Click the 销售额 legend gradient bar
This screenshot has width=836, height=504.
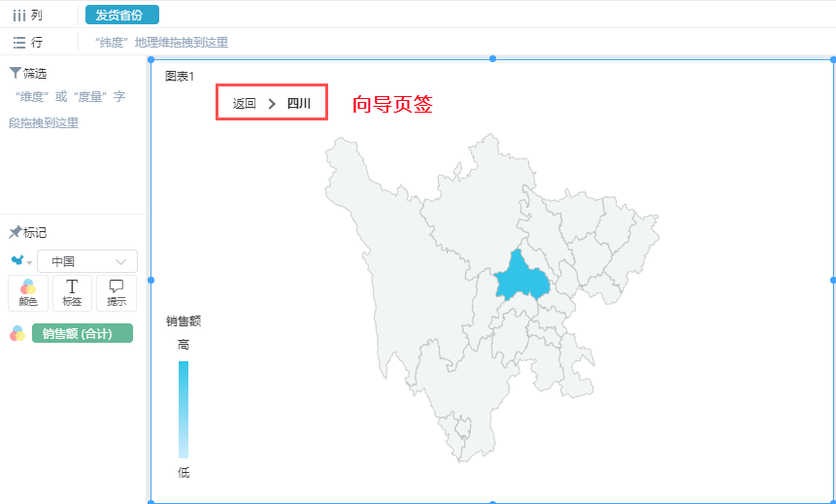click(x=184, y=410)
